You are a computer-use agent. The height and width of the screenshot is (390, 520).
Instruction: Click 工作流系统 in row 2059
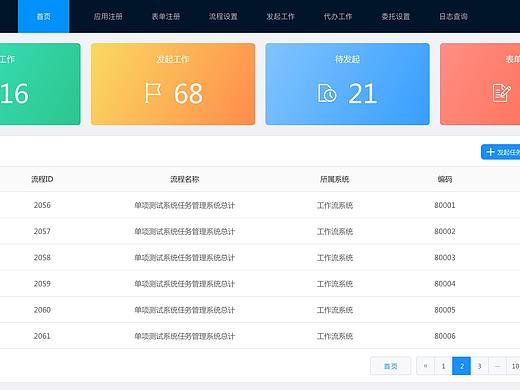click(x=335, y=284)
